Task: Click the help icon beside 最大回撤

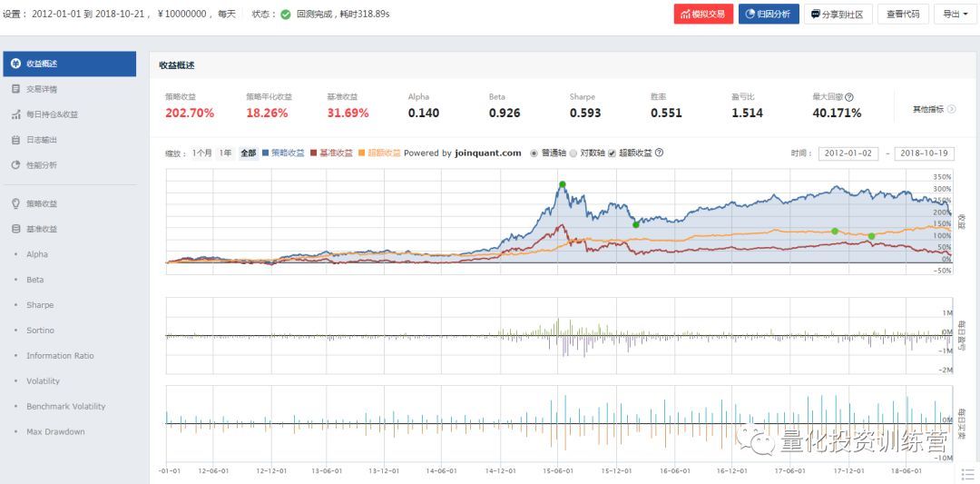Action: point(849,97)
